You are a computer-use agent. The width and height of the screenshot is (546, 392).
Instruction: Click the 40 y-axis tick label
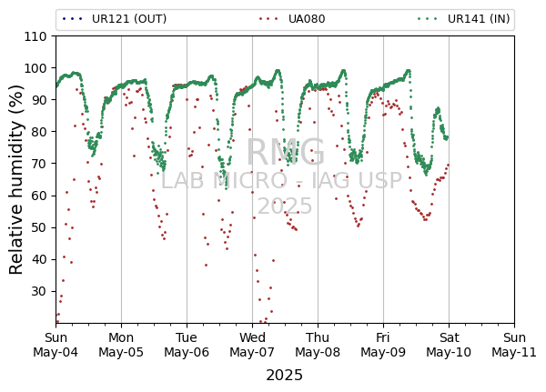(39, 260)
